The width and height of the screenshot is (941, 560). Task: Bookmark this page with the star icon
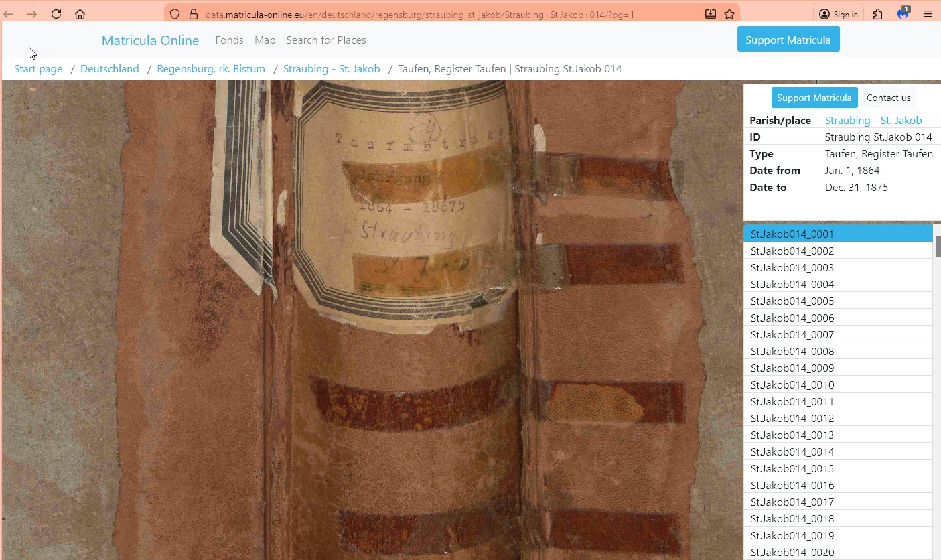pyautogui.click(x=729, y=14)
